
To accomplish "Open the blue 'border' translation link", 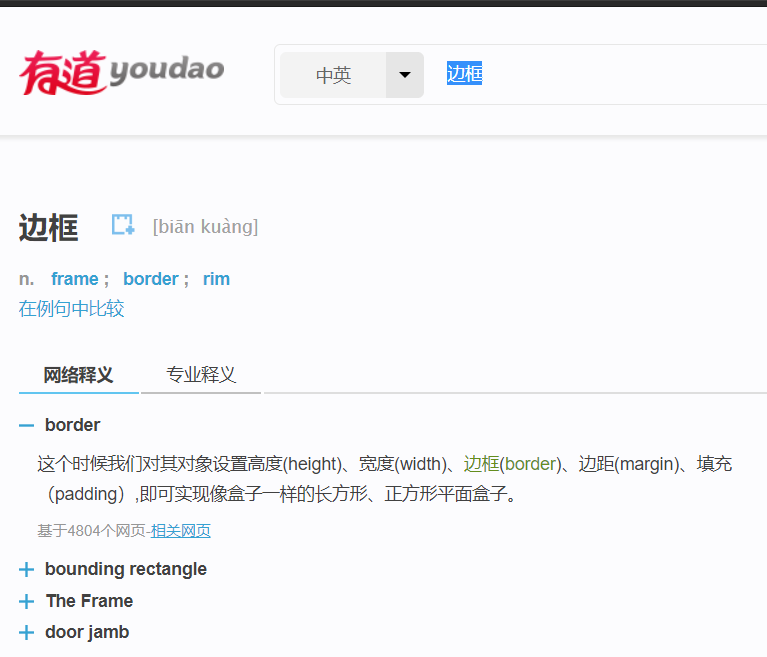I will pos(150,279).
